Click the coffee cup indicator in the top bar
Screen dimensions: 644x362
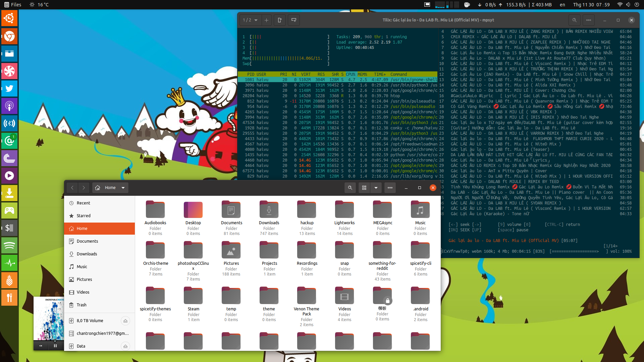click(x=467, y=5)
